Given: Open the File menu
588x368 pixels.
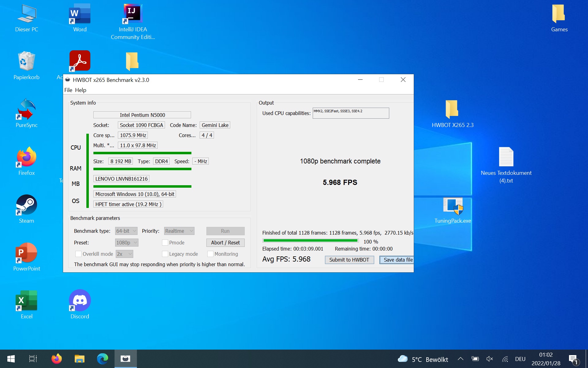Looking at the screenshot, I should (68, 90).
